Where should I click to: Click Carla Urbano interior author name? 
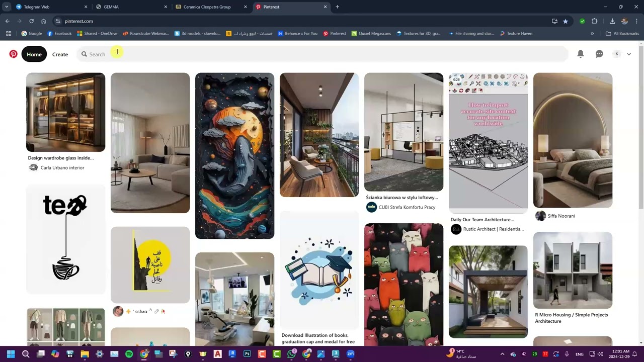62,168
